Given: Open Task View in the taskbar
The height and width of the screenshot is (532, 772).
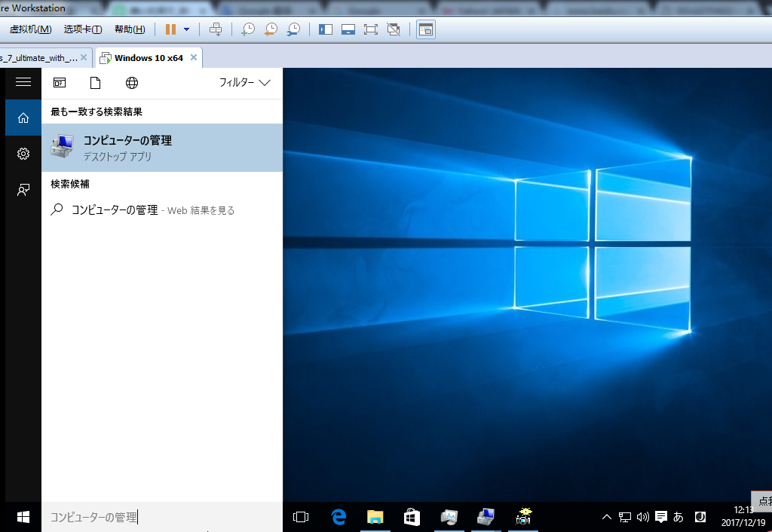Looking at the screenshot, I should click(301, 517).
